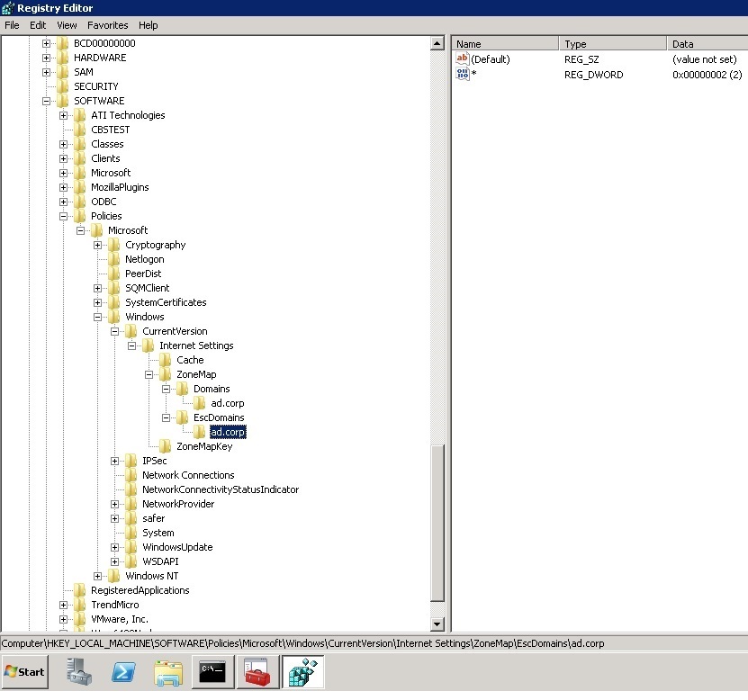748x700 pixels.
Task: Click the Registry Editor title bar icon
Action: 7,8
